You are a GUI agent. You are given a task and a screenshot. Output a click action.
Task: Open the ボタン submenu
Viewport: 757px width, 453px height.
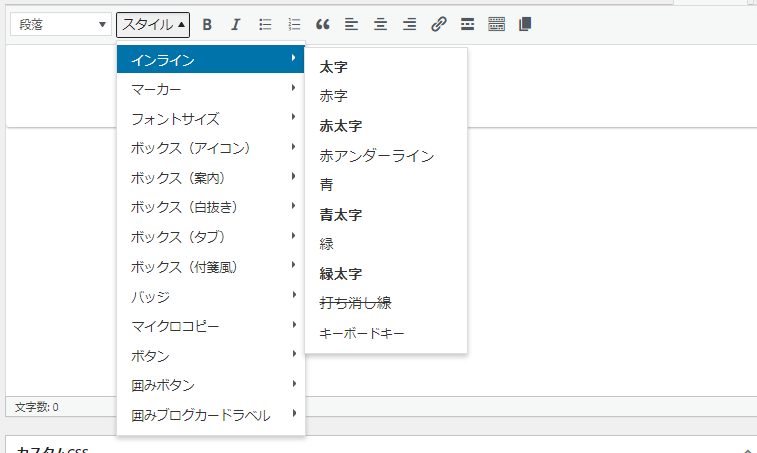(210, 355)
